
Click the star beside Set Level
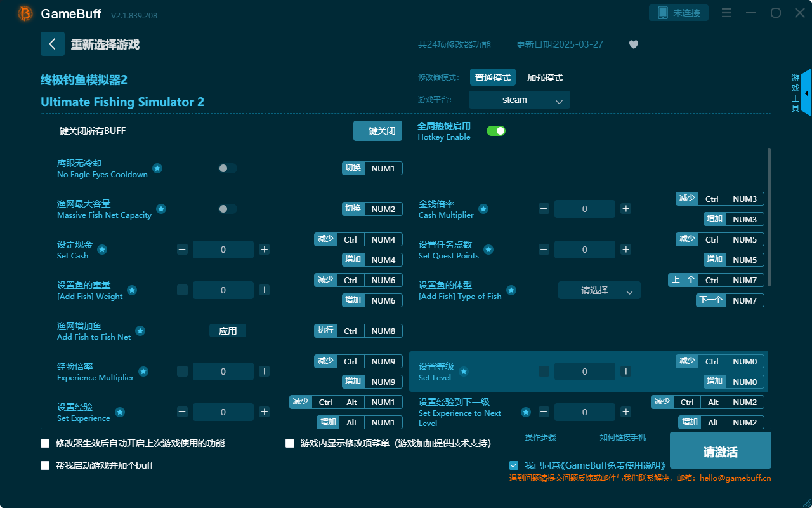click(464, 371)
